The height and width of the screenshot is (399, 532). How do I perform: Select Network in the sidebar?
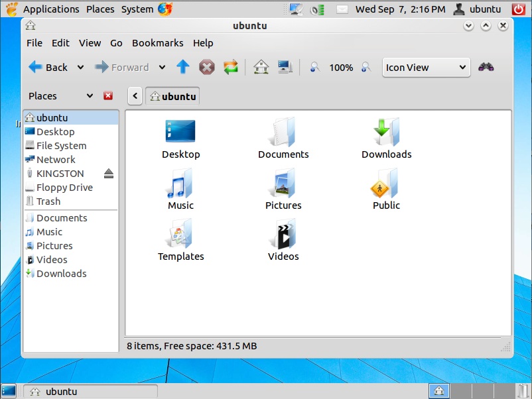[x=71, y=159]
